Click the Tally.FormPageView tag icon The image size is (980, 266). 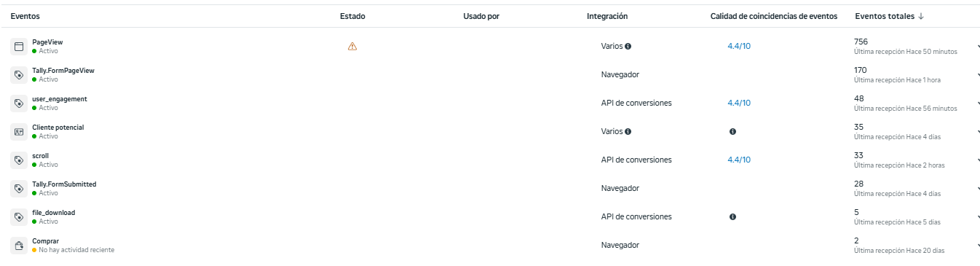pyautogui.click(x=19, y=75)
